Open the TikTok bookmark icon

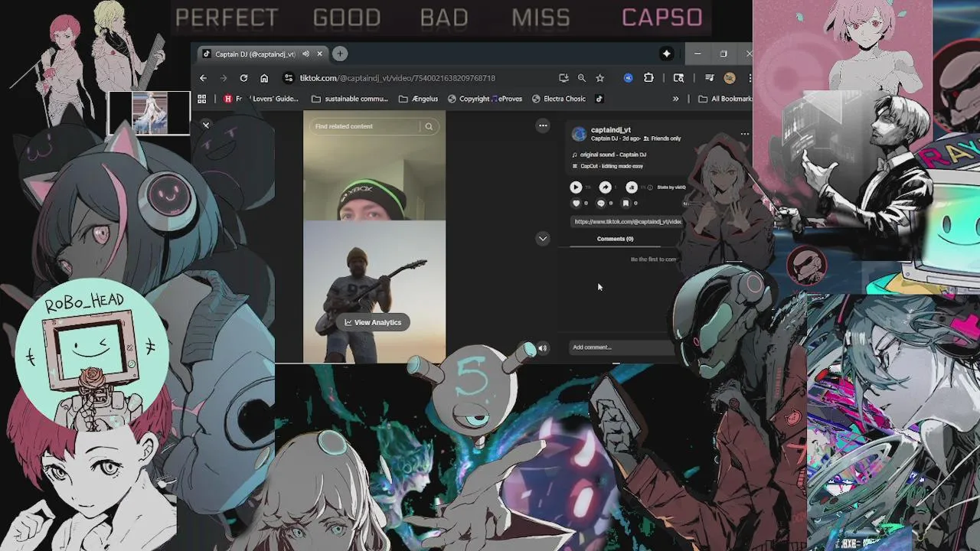tap(599, 99)
